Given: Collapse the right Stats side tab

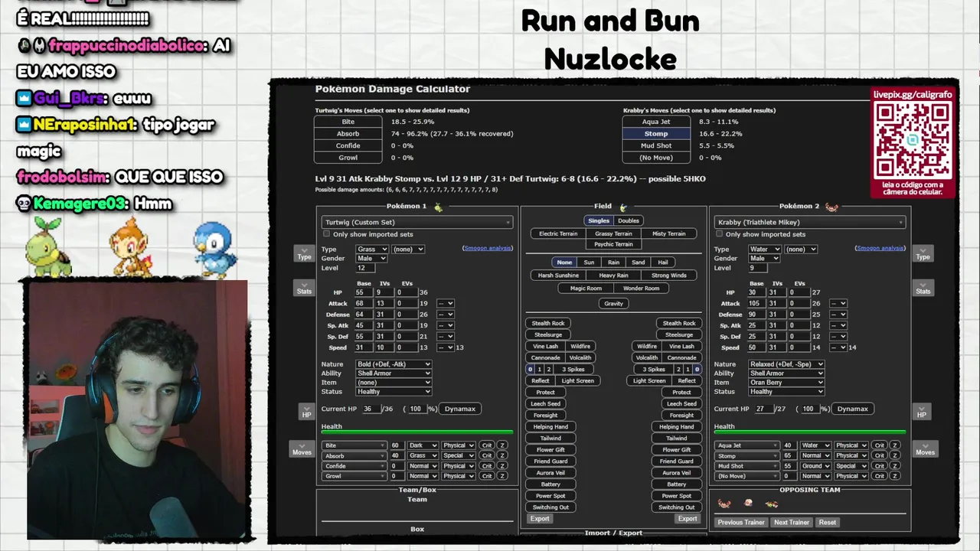Looking at the screenshot, I should coord(923,289).
